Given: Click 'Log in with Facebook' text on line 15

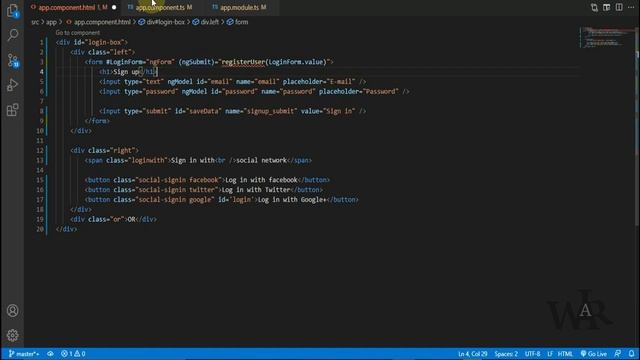Looking at the screenshot, I should pyautogui.click(x=261, y=180).
